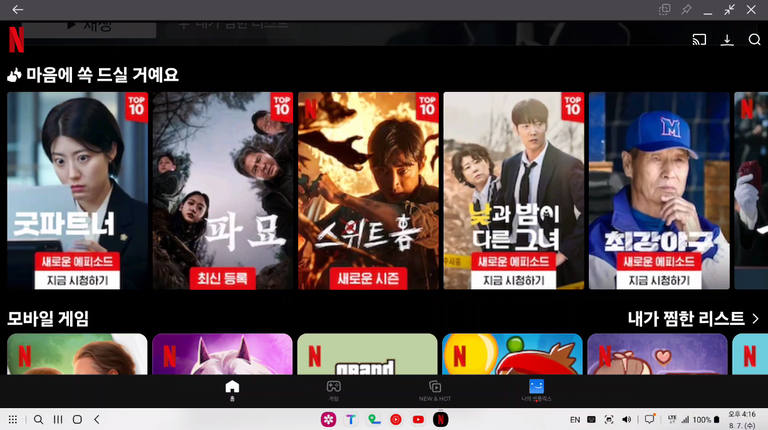Open the purple cat-ears mobile game tile
This screenshot has height=430, width=768.
coord(222,354)
